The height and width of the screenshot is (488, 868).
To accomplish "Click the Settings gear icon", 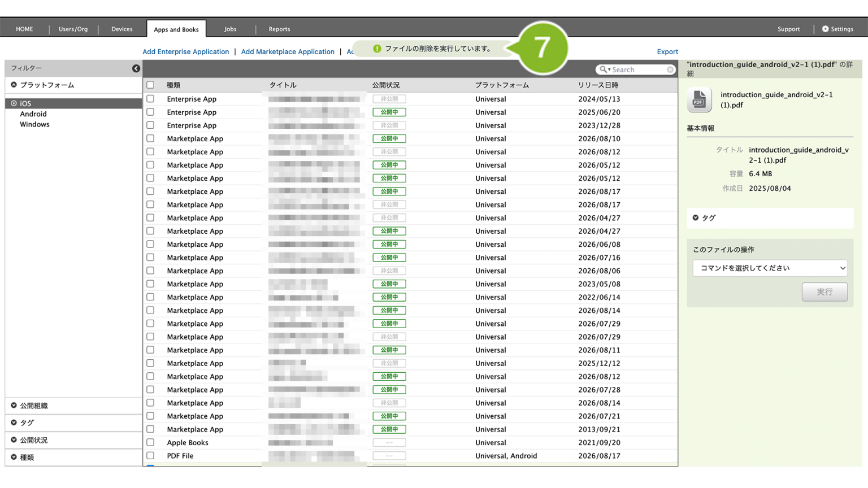I will (x=825, y=29).
